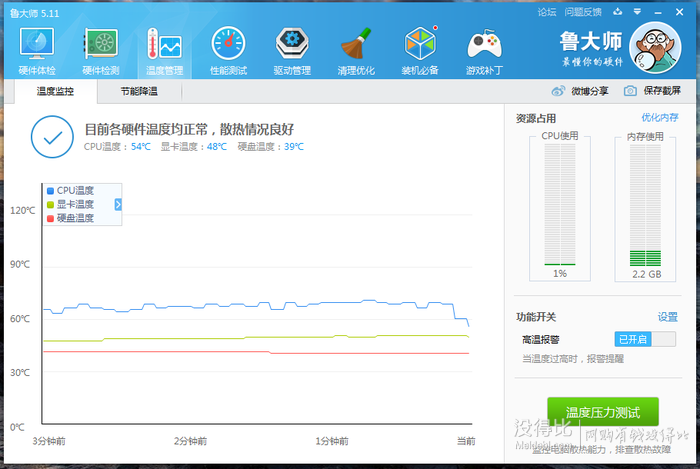This screenshot has width=700, height=469.
Task: Click the Weibo share icon
Action: 558,91
